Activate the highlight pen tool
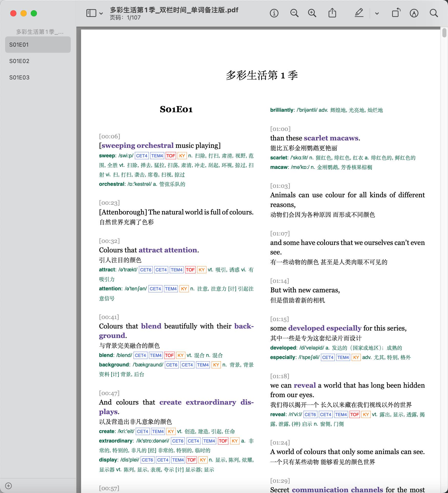Image resolution: width=448 pixels, height=493 pixels. click(x=359, y=13)
